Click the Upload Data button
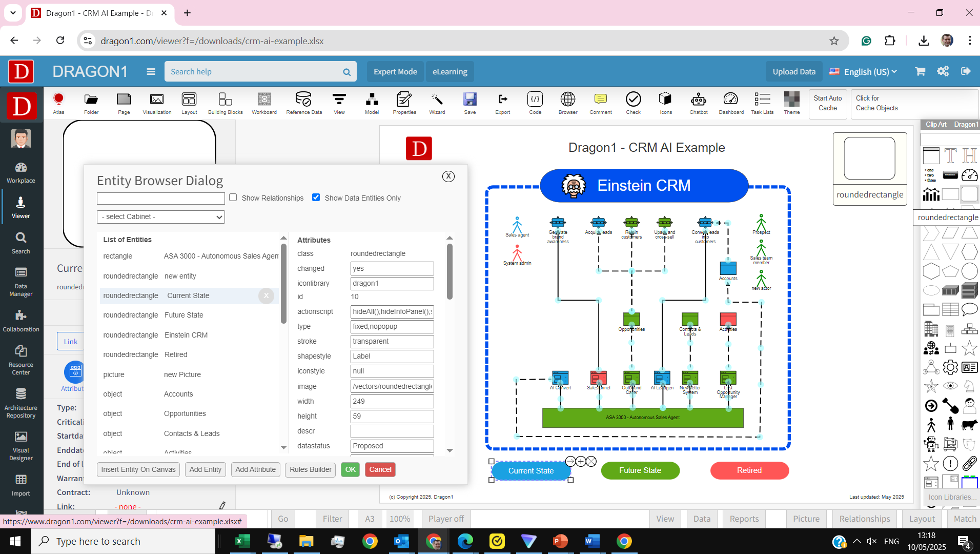Screen dimensions: 980x554 click(794, 72)
